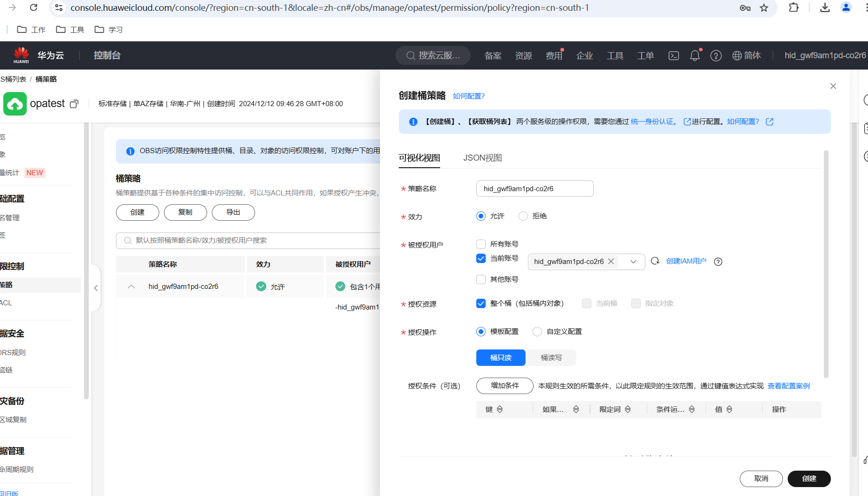Focus the bucket policy search box

point(248,240)
